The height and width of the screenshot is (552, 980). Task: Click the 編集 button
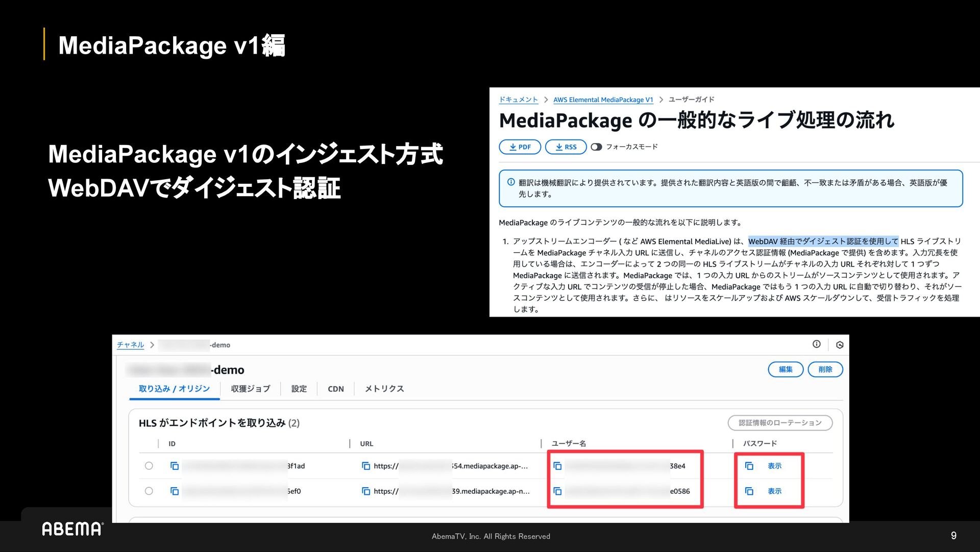[786, 369]
